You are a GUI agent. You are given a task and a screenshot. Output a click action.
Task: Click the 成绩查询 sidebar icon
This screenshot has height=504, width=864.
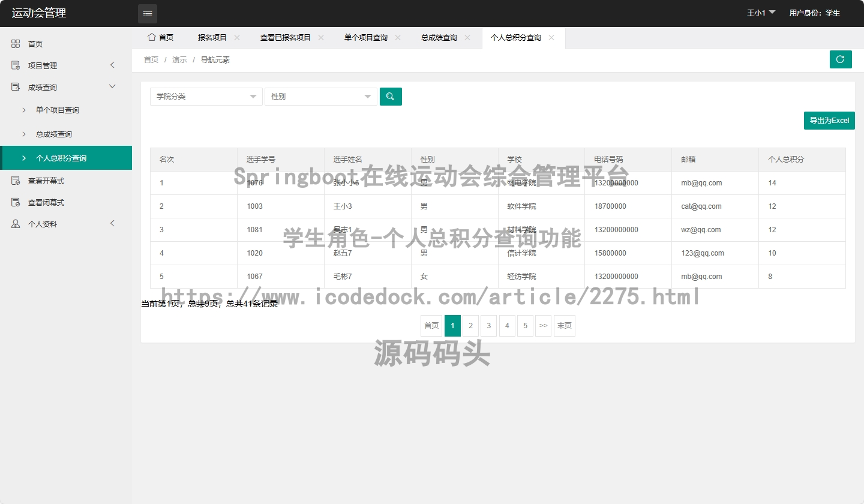tap(16, 87)
